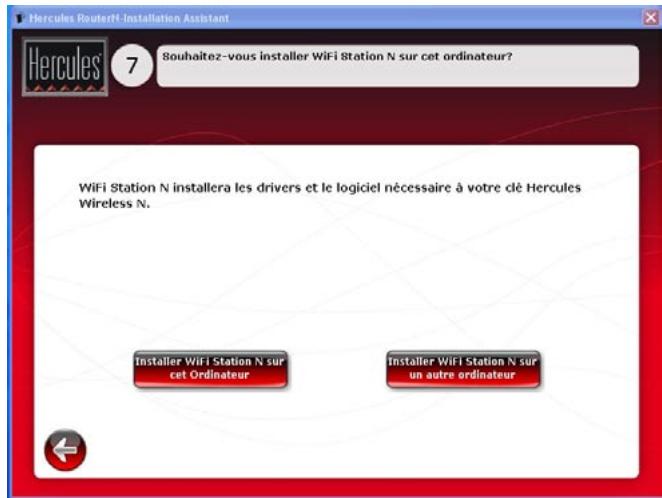The image size is (662, 498).
Task: Select the question text 'Souhaitez-vous installer WiFi Station N'
Action: tap(279, 56)
